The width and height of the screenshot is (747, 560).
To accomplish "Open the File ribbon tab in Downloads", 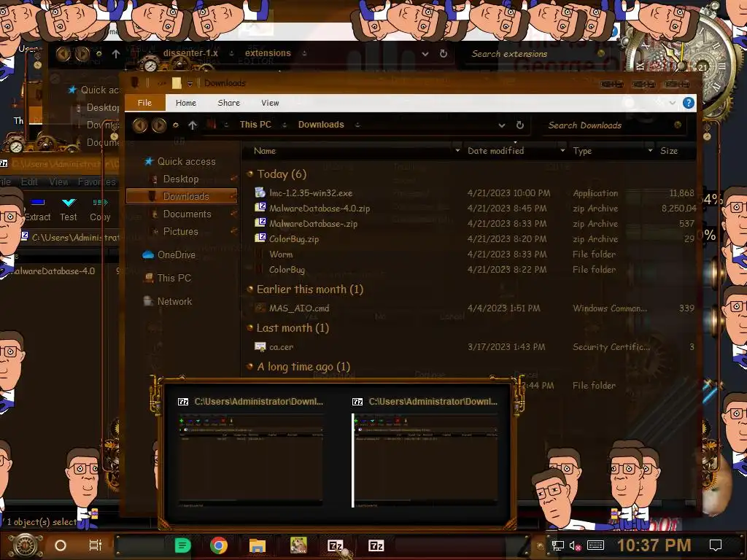I will [x=145, y=103].
